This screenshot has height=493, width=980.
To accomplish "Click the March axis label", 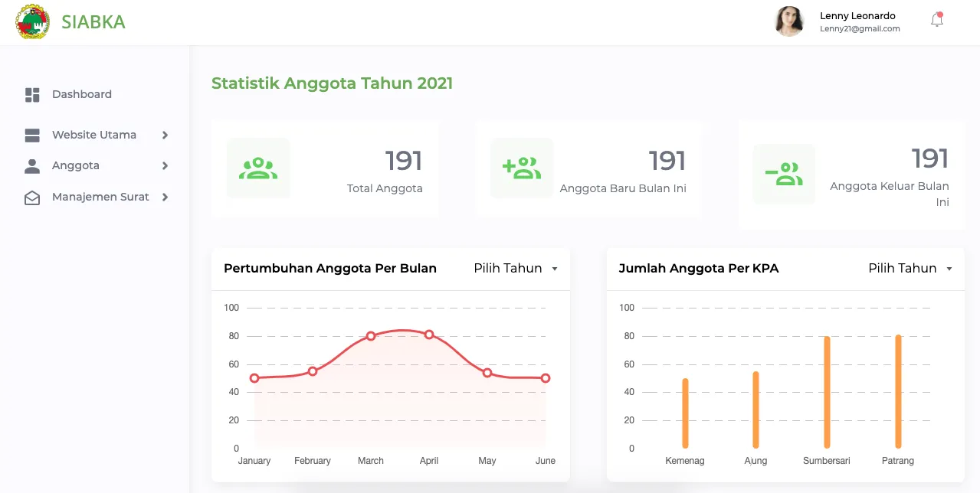I will click(x=371, y=461).
